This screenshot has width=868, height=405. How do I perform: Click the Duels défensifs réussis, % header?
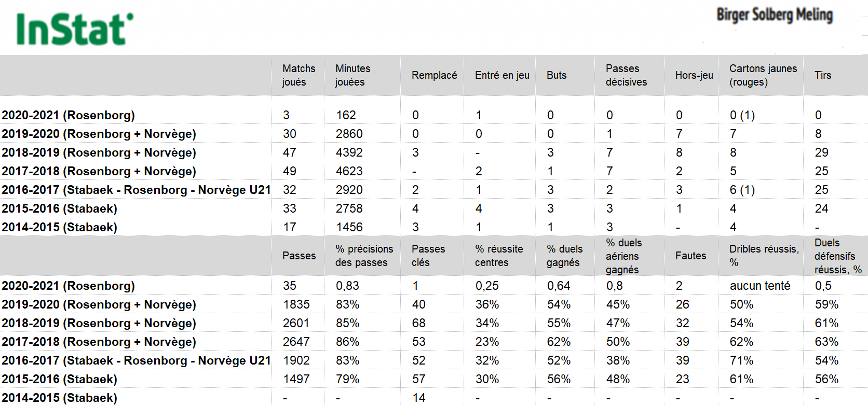pos(838,256)
